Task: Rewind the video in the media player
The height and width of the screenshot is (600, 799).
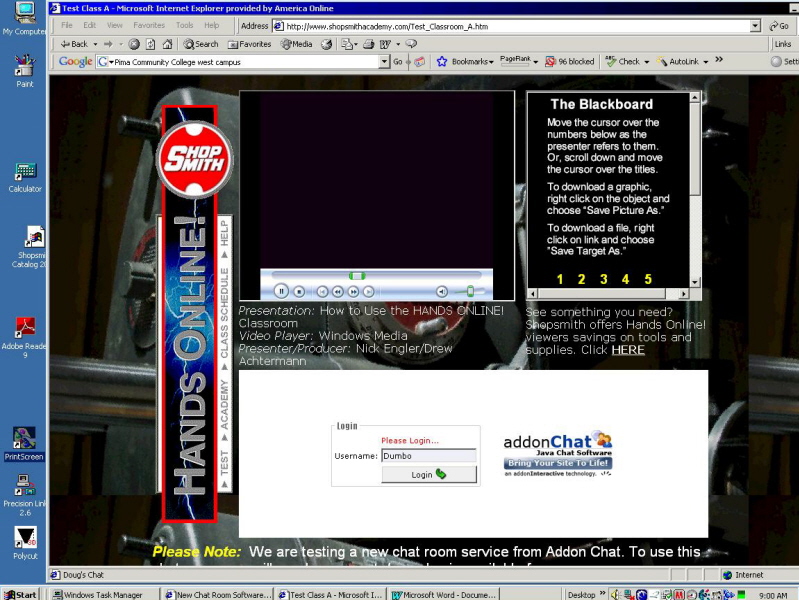Action: (337, 292)
